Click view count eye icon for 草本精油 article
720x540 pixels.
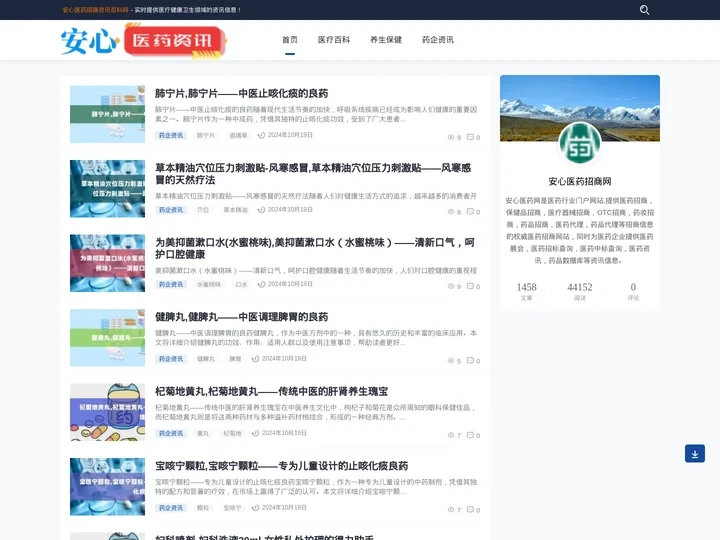coord(451,212)
